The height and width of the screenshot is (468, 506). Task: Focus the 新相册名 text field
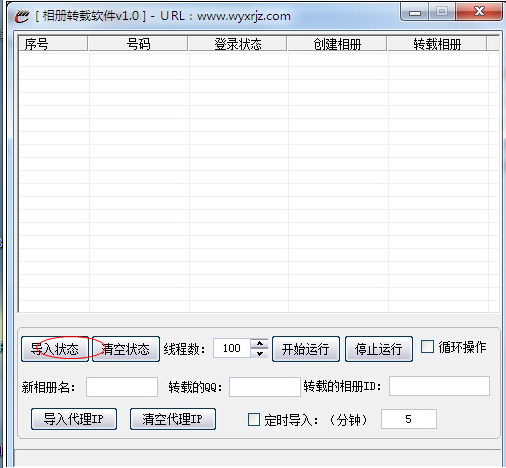tap(122, 387)
